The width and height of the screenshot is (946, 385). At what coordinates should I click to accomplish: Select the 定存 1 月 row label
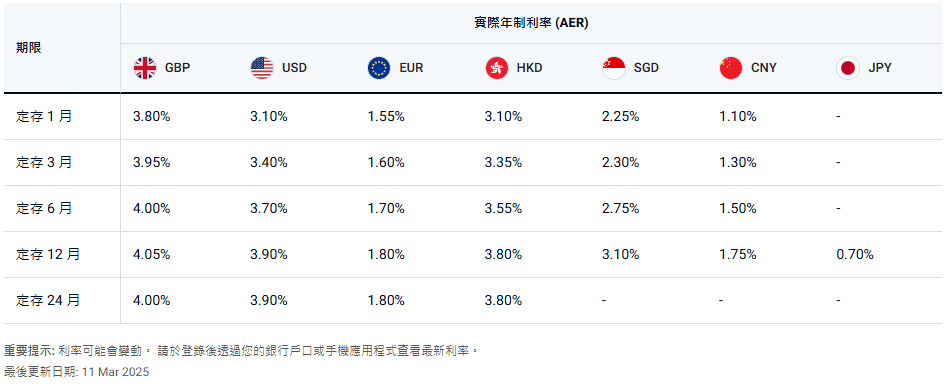click(x=44, y=116)
